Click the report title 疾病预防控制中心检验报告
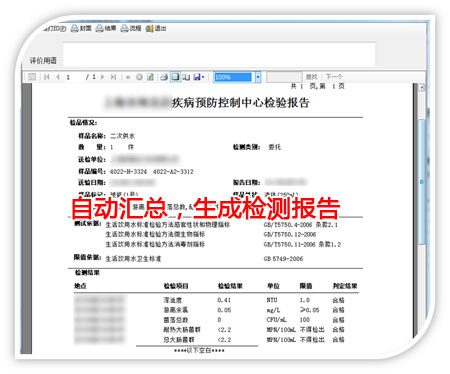Screen dimensions: 450x374 tap(241, 103)
